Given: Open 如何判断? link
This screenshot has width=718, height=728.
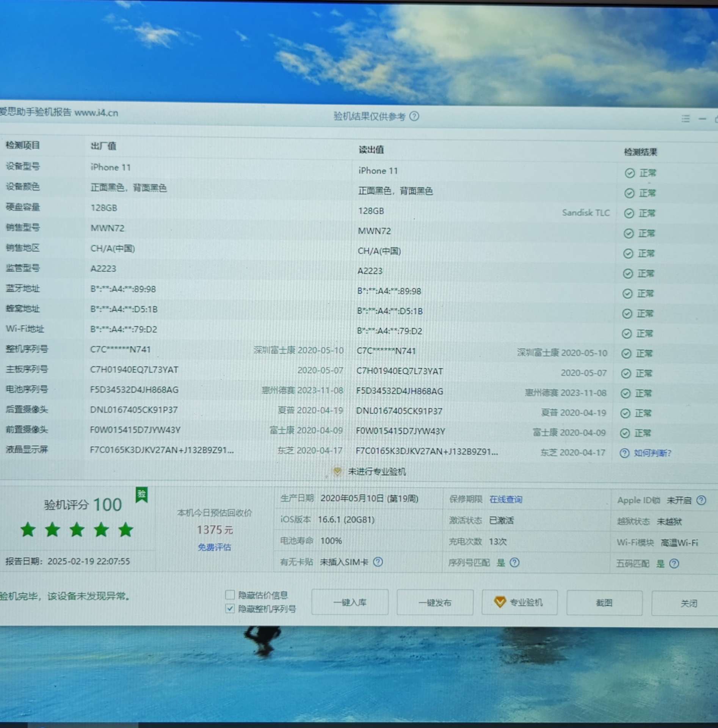Looking at the screenshot, I should (652, 453).
